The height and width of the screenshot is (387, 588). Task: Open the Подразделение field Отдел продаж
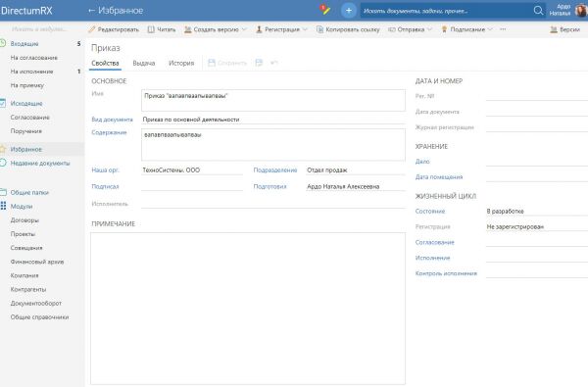tap(356, 169)
